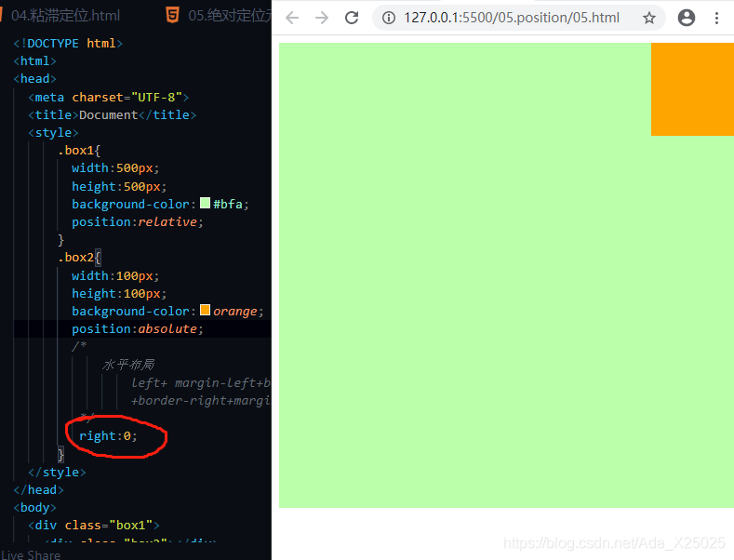Screen dimensions: 734x560
Task: Click the meta charset="UTF-8" line
Action: click(109, 97)
